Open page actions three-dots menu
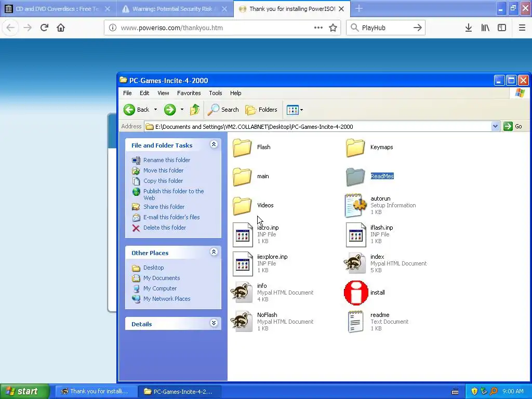Viewport: 532px width, 399px height. [318, 28]
